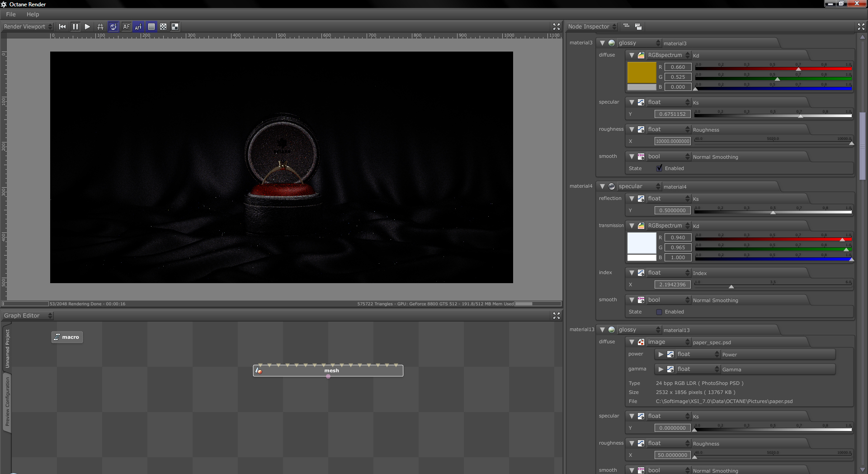Screen dimensions: 868x474
Task: Collapse the material3 diffuse section
Action: (x=632, y=55)
